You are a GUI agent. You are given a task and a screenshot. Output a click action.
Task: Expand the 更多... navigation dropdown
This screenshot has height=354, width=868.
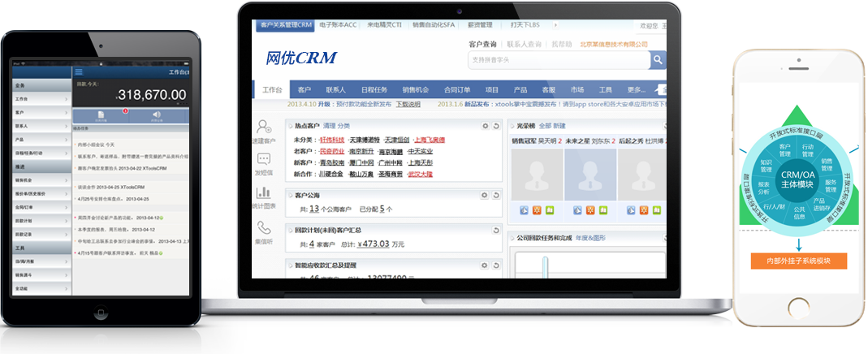(x=637, y=89)
